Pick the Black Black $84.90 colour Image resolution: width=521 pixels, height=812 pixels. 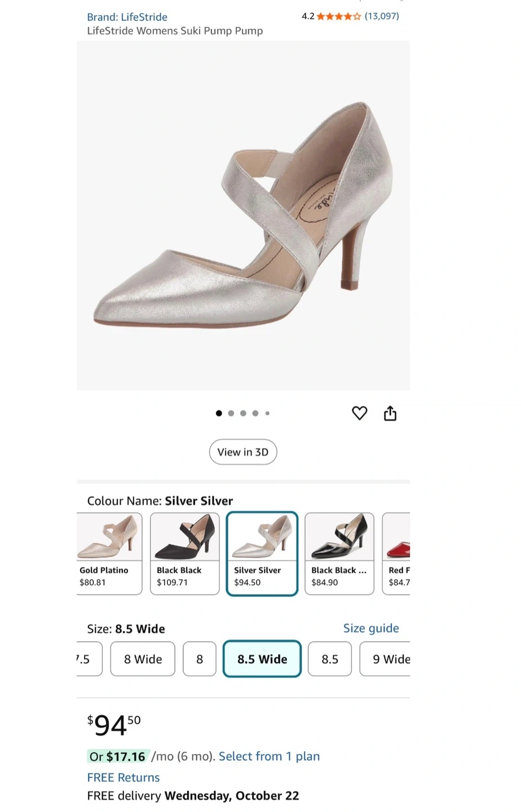pyautogui.click(x=339, y=553)
